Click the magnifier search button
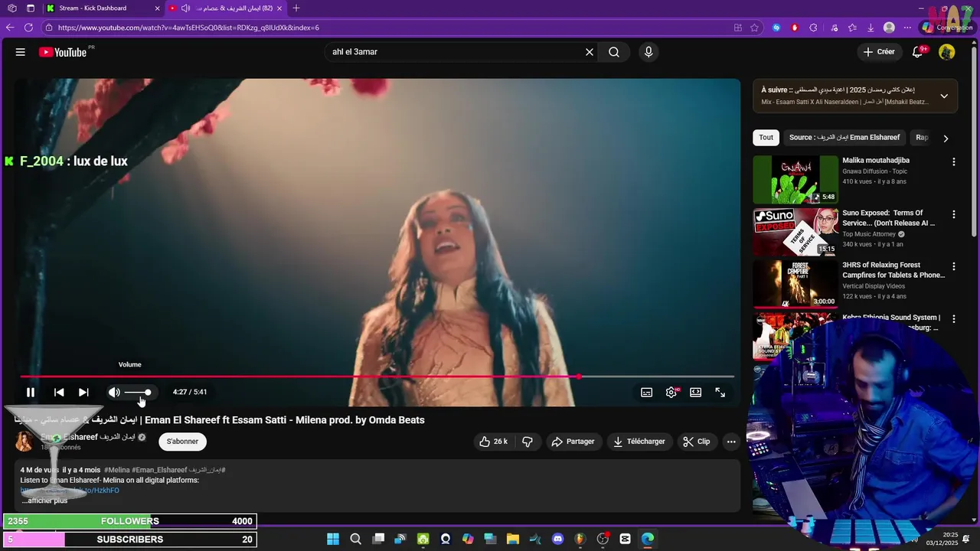The image size is (980, 551). click(x=614, y=52)
